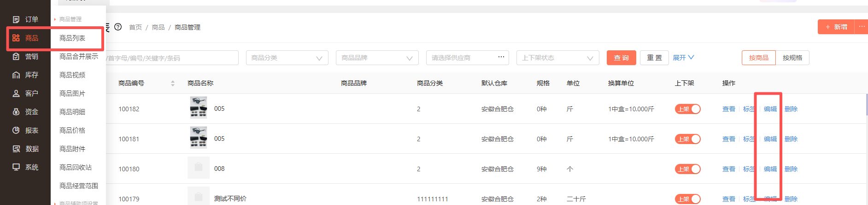This screenshot has width=868, height=205.
Task: Switch to 按规格 view tab
Action: (792, 58)
